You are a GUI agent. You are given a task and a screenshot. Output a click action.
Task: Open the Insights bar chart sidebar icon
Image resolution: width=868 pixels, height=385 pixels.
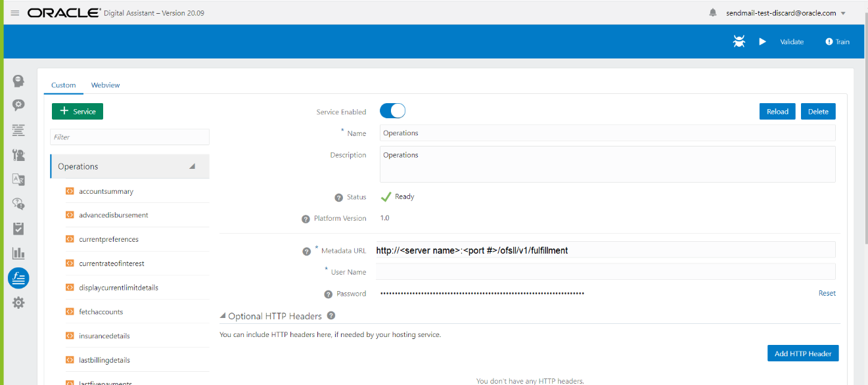(x=18, y=253)
